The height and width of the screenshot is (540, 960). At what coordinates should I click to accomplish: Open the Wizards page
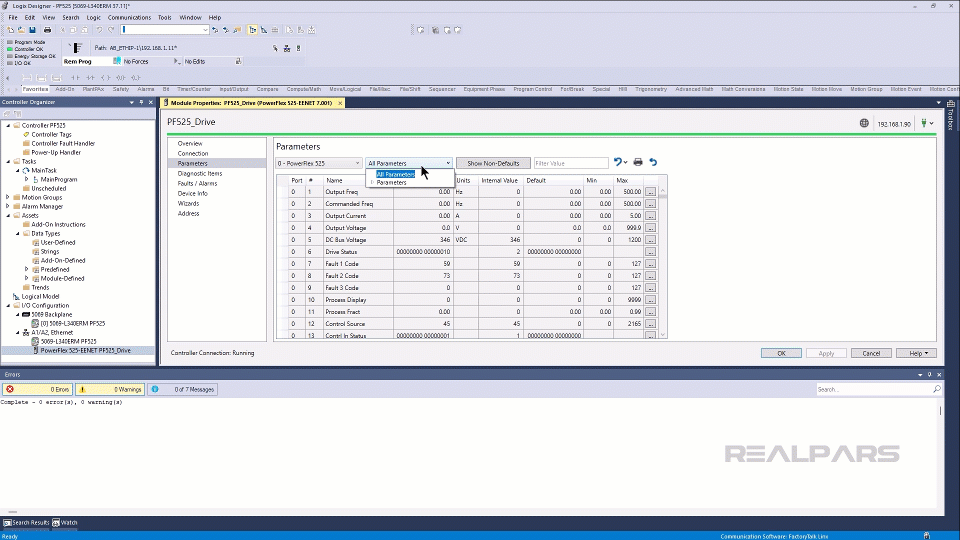(x=188, y=203)
